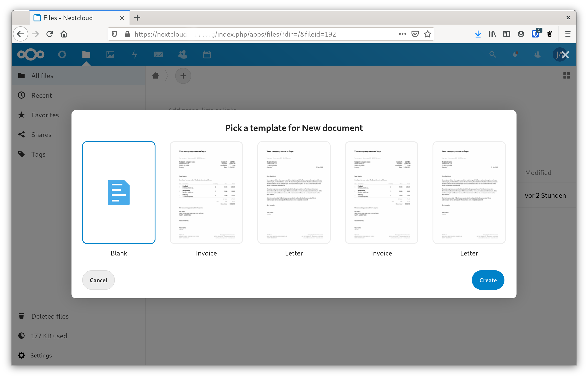
Task: Open a new browser tab
Action: pyautogui.click(x=137, y=18)
